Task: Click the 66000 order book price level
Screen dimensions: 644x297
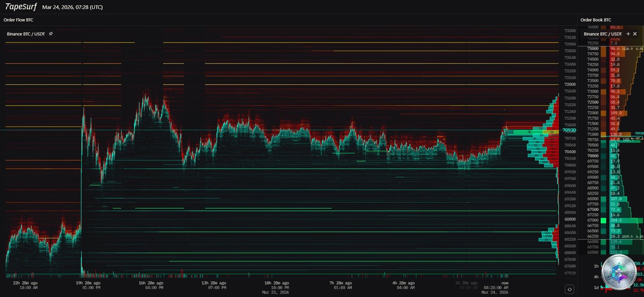Action: tap(593, 241)
